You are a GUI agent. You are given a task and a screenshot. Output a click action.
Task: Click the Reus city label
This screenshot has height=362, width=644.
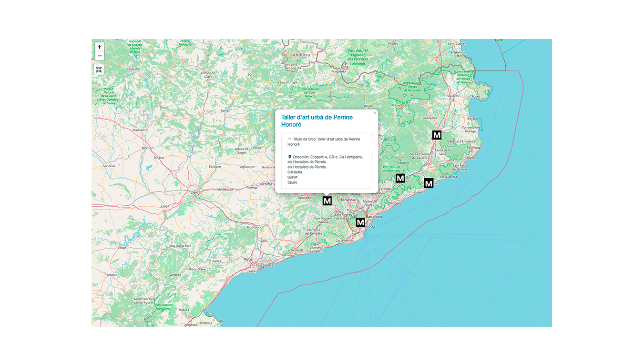tap(248, 259)
